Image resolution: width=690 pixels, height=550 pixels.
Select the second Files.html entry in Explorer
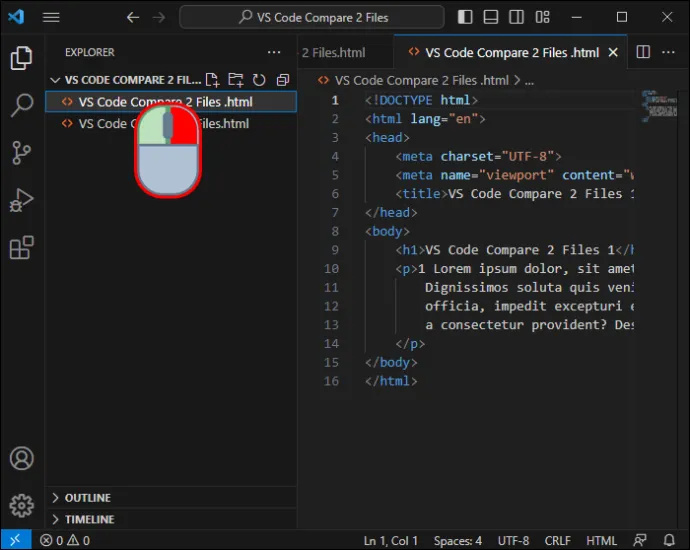pyautogui.click(x=171, y=124)
